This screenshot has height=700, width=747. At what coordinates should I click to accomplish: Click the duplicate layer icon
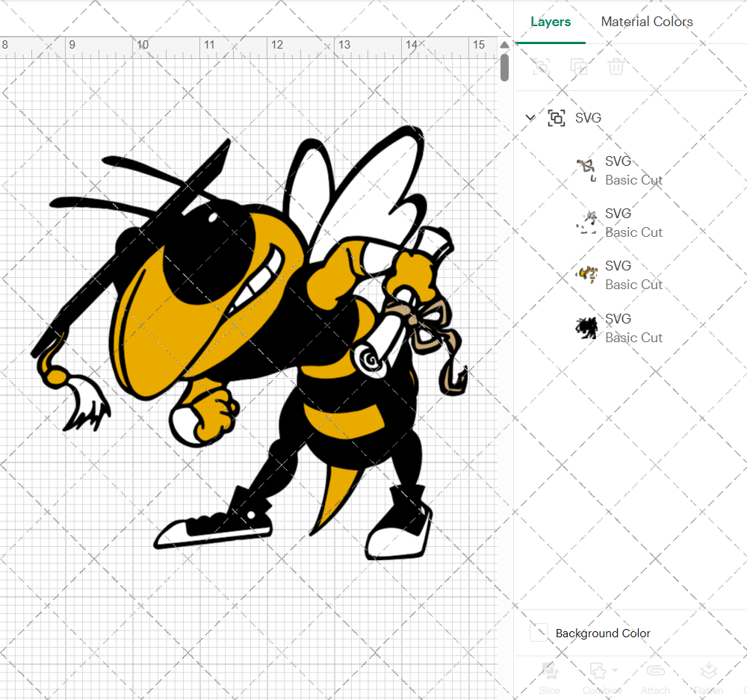point(579,66)
